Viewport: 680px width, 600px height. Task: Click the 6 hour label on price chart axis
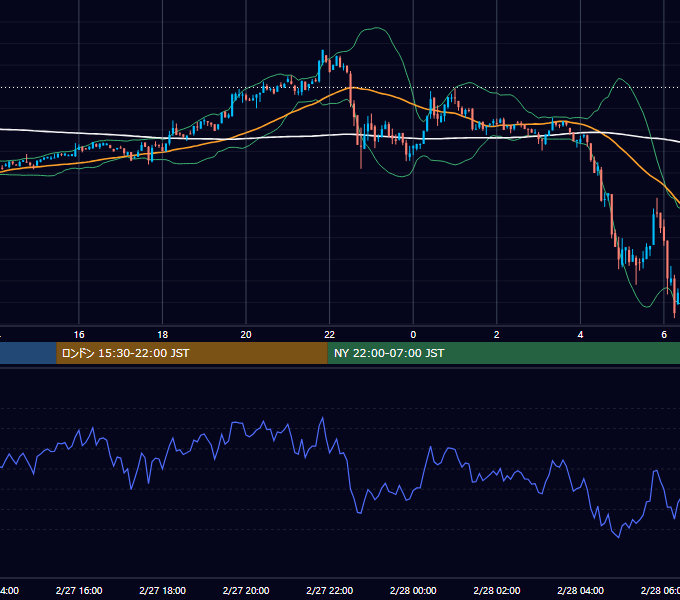[x=664, y=335]
